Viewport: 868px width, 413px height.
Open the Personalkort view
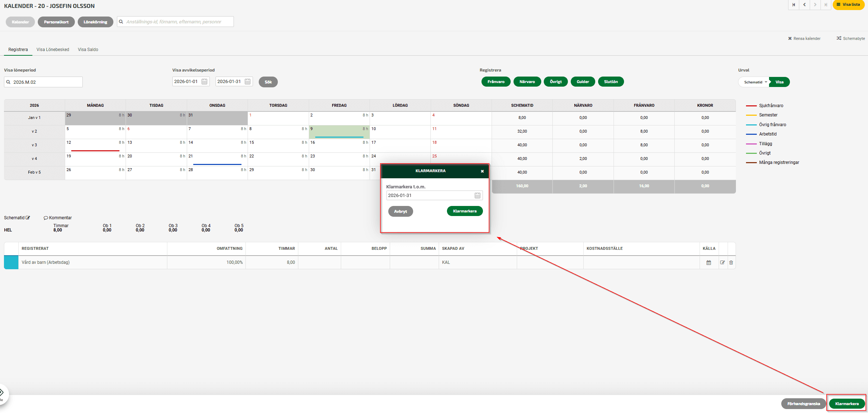click(56, 22)
